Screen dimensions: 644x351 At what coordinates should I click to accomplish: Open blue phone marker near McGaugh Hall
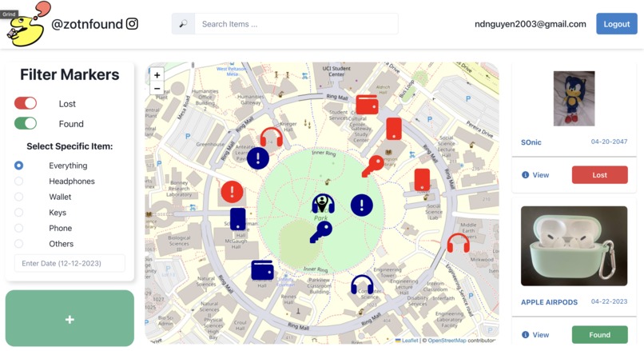tap(238, 219)
